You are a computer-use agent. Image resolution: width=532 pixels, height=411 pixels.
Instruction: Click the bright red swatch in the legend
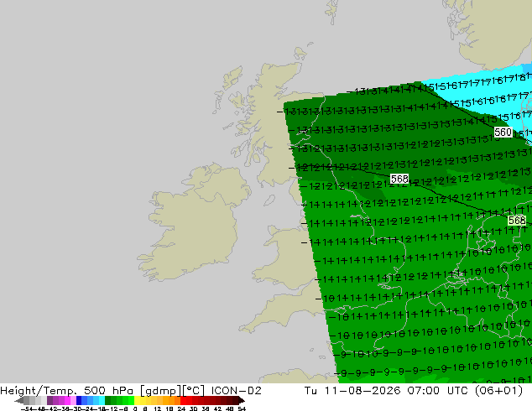pyautogui.click(x=183, y=400)
